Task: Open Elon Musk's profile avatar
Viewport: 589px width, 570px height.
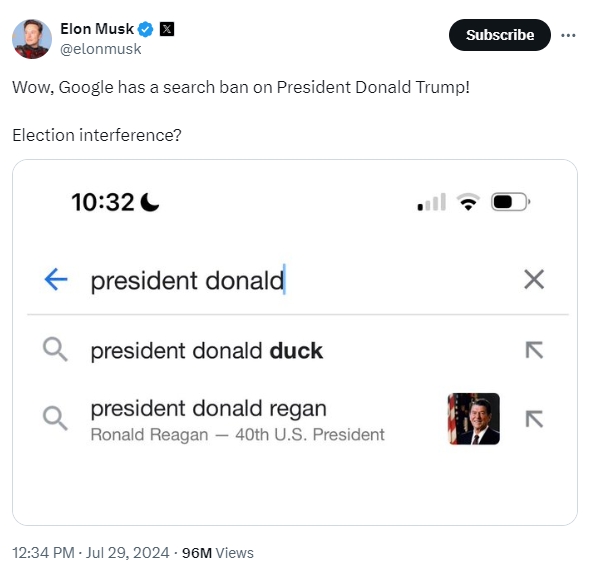Action: pos(32,39)
